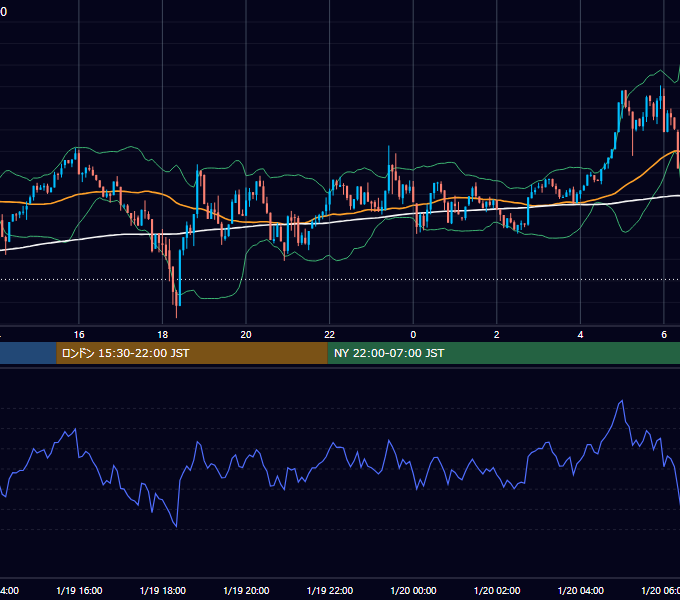This screenshot has height=600, width=680.
Task: Click the 0 hour label on price chart axis
Action: pyautogui.click(x=413, y=335)
